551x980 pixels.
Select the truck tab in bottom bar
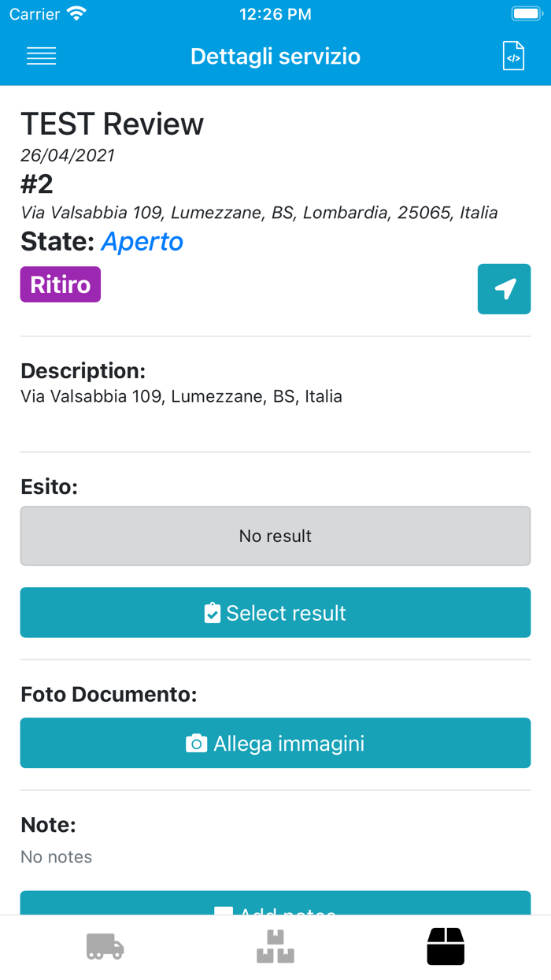pos(105,946)
